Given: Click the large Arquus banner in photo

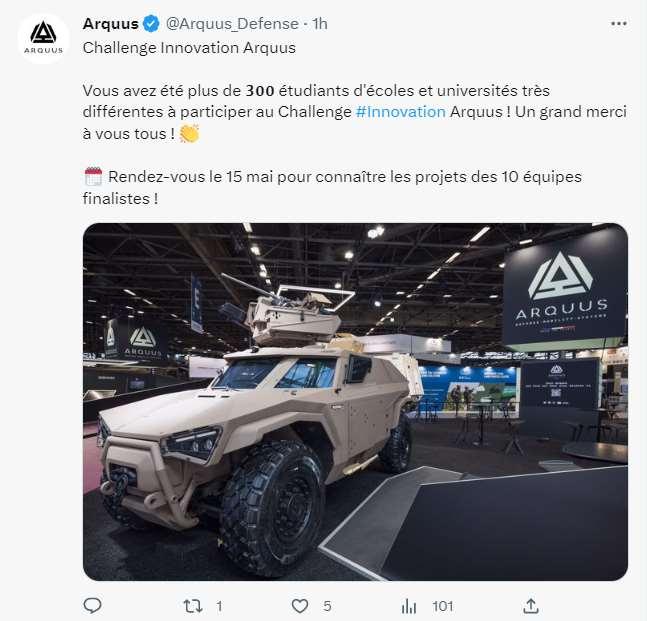Looking at the screenshot, I should coord(564,291).
